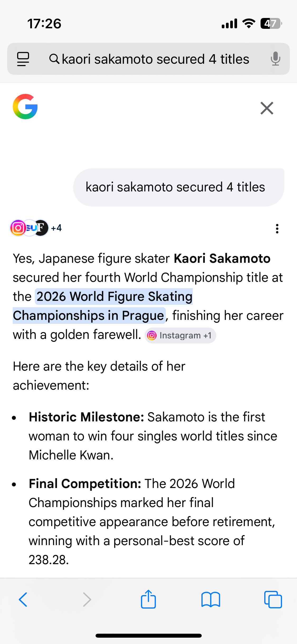The image size is (297, 644).
Task: Open the three-dot more options menu
Action: (x=277, y=228)
